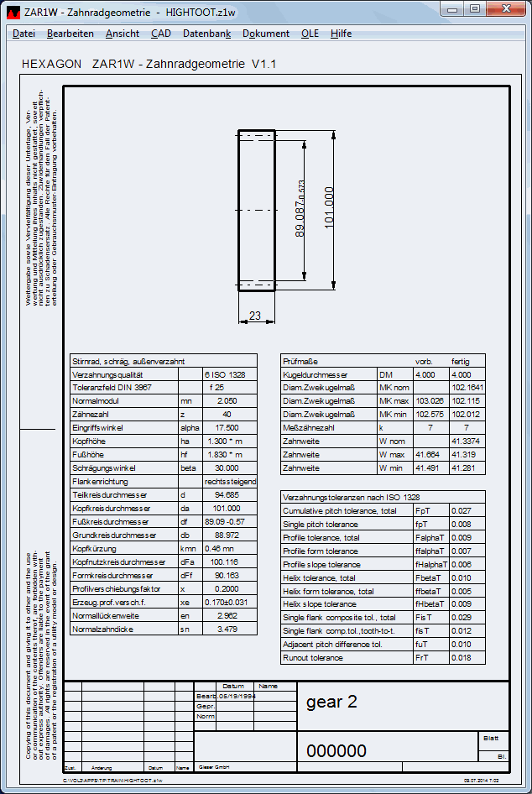Select the Kugeldurchmesser row in Prüfmaße table

point(383,374)
